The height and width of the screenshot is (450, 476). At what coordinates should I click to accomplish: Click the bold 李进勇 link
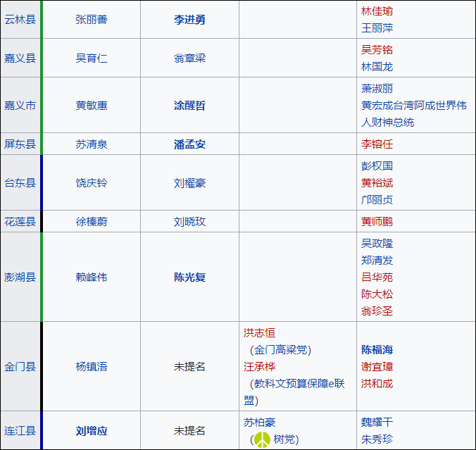189,20
